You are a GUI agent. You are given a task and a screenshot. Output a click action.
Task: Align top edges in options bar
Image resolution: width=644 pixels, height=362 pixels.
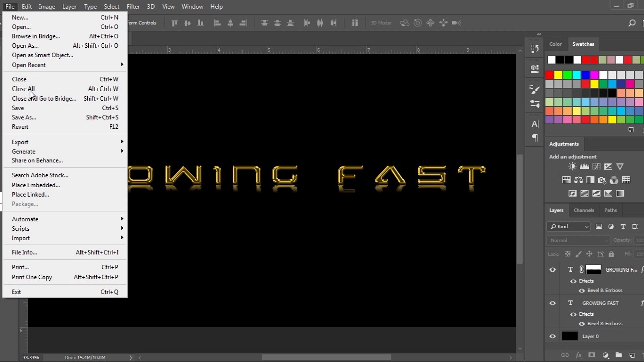coord(175,23)
